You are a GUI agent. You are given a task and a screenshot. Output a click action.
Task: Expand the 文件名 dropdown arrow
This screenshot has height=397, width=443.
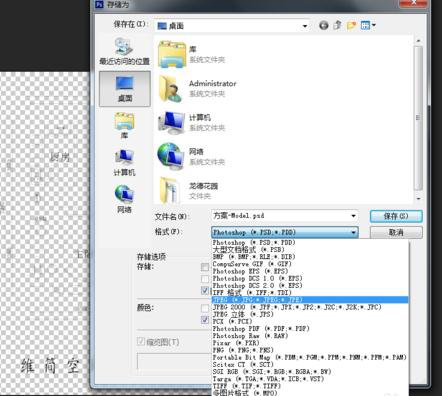coord(353,216)
